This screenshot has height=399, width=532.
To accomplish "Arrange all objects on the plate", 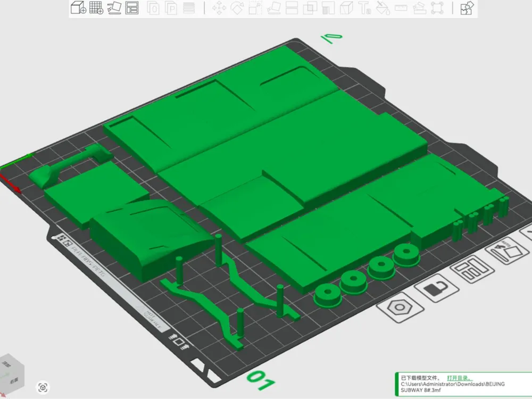I will point(131,7).
